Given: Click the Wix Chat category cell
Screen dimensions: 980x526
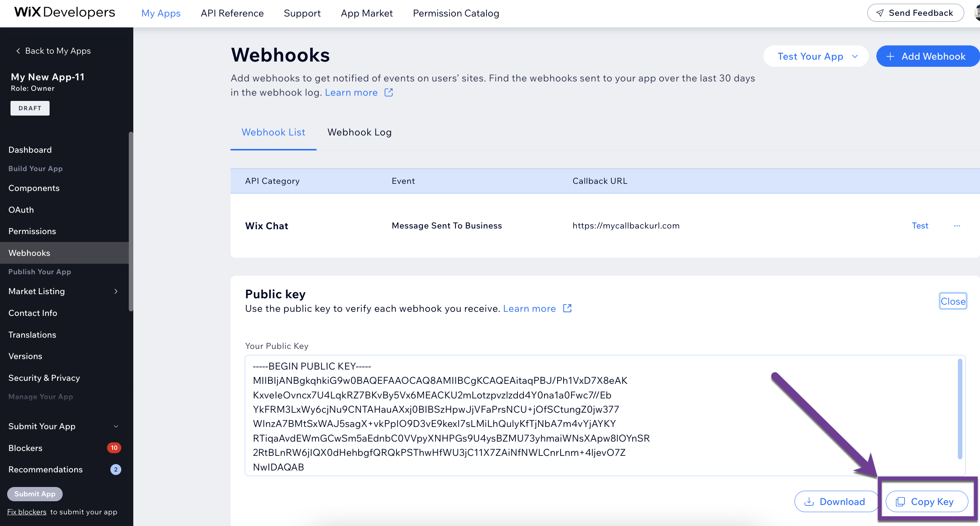Looking at the screenshot, I should [267, 226].
